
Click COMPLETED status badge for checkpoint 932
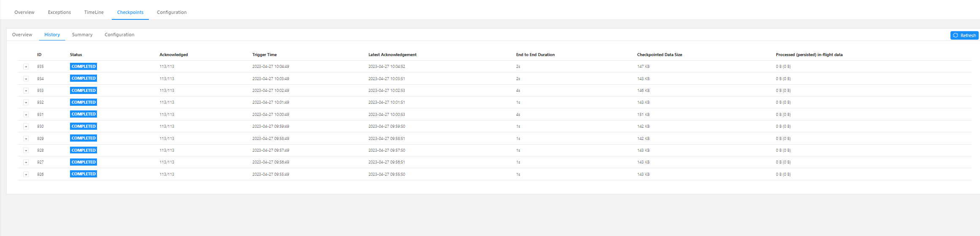[83, 102]
